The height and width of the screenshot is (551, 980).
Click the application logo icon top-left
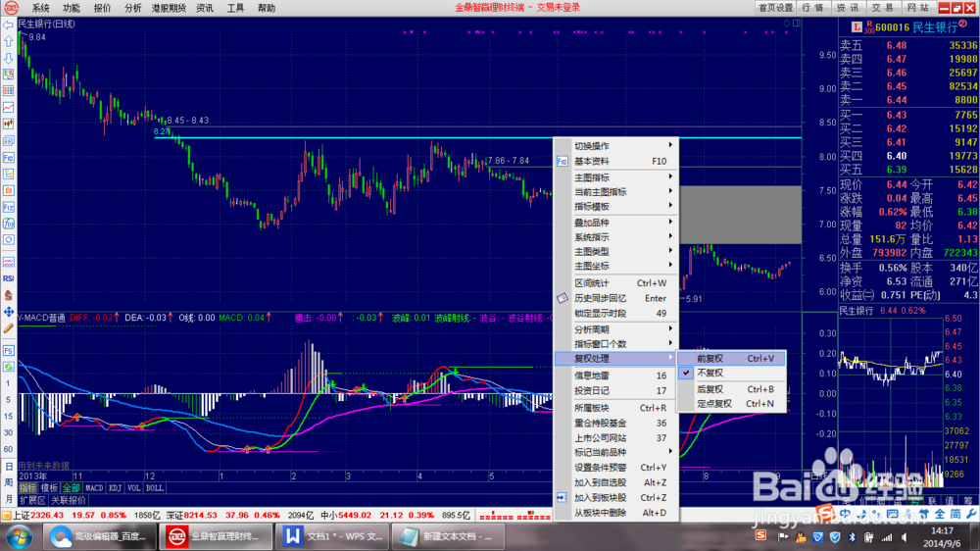(11, 8)
